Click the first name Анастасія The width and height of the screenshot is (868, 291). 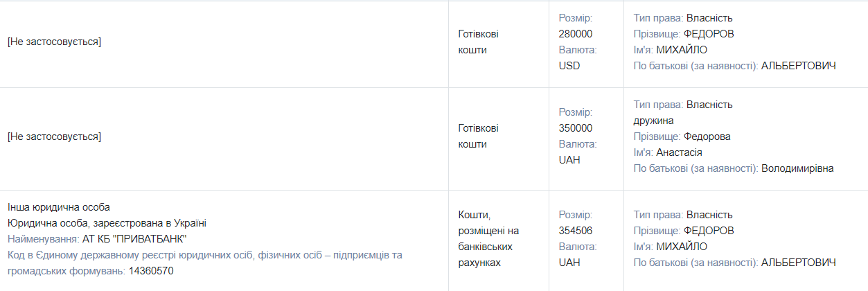tap(679, 152)
